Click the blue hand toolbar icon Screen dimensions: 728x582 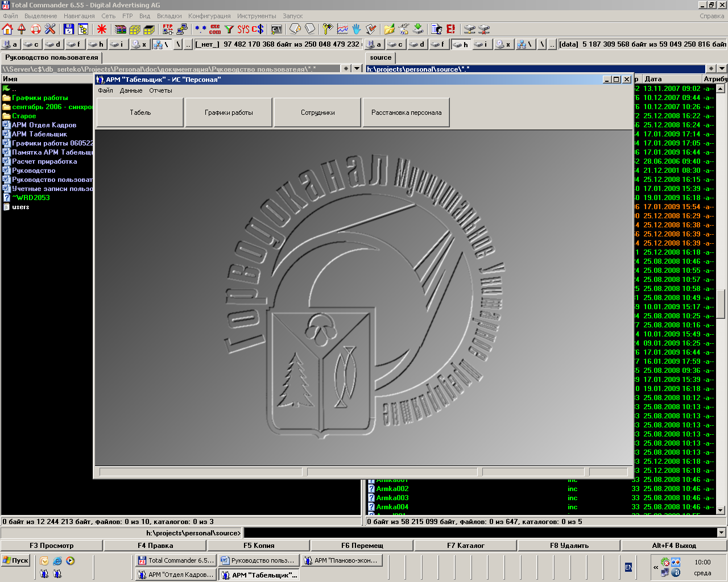point(357,29)
